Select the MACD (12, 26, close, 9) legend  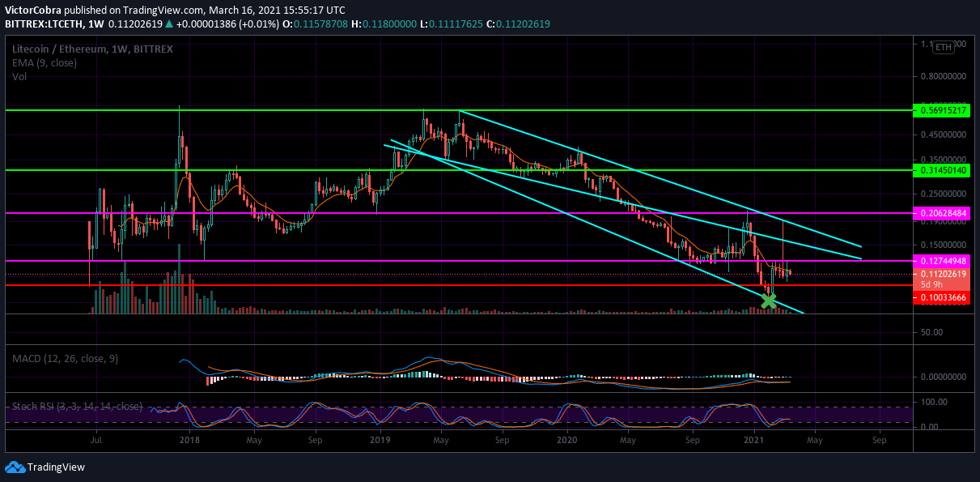pos(66,357)
